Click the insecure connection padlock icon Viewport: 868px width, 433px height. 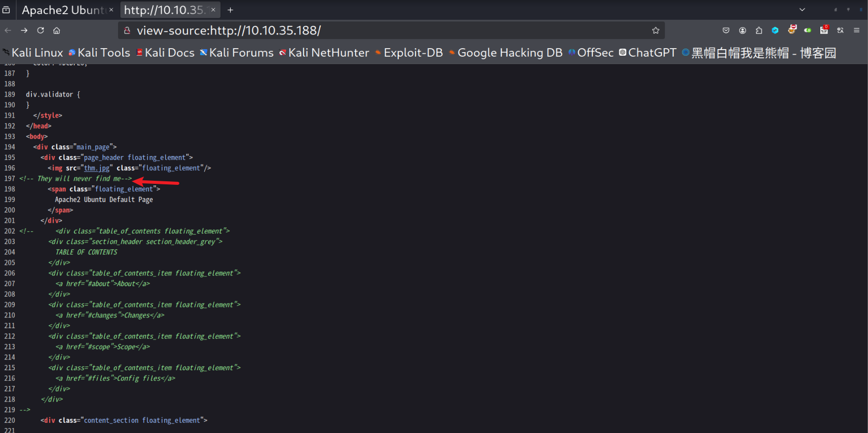pyautogui.click(x=127, y=30)
